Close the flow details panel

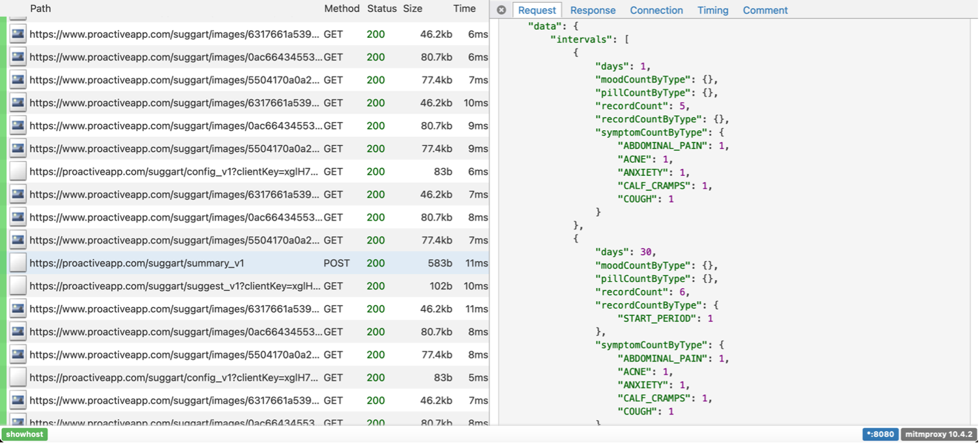pyautogui.click(x=501, y=10)
